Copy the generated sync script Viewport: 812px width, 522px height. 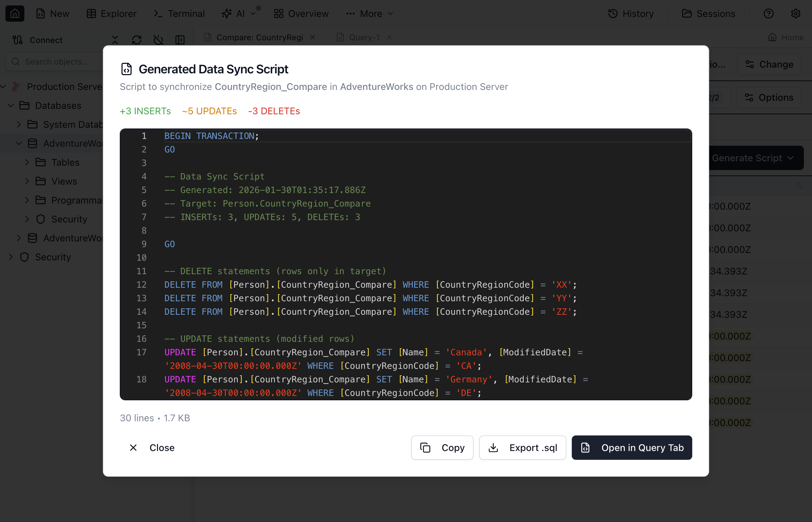(442, 447)
